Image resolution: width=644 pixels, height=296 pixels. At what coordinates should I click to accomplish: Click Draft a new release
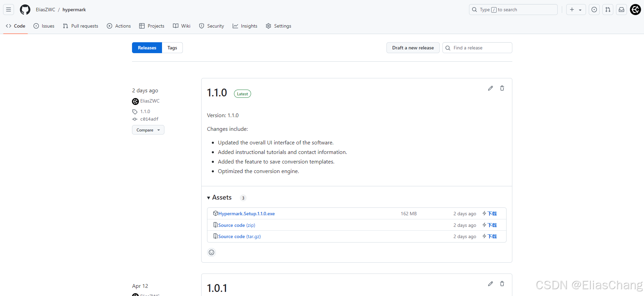click(413, 48)
